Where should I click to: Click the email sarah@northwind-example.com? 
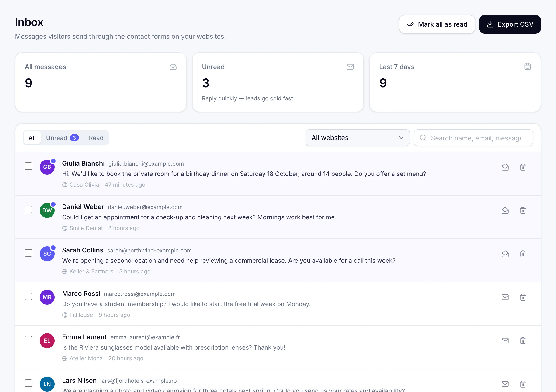point(149,251)
